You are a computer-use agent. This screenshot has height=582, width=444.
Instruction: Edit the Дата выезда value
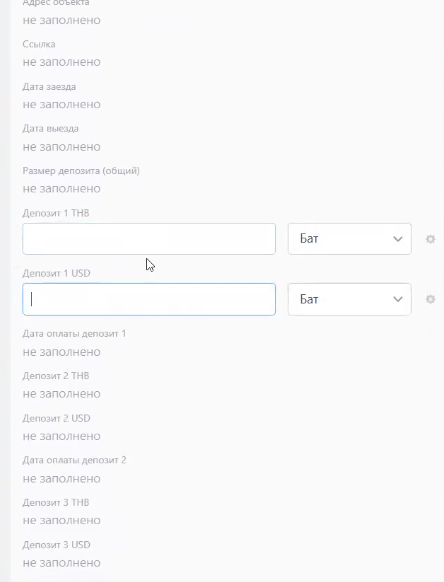(62, 147)
